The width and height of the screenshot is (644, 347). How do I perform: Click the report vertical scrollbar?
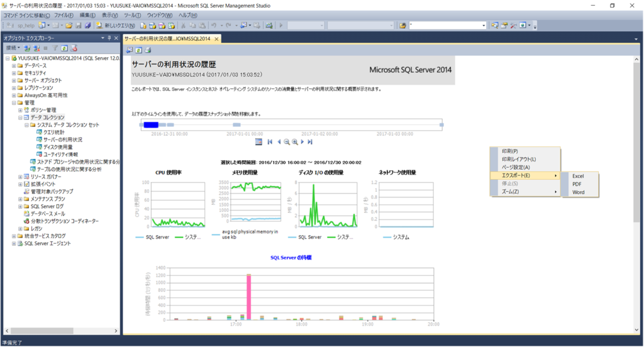click(x=636, y=143)
